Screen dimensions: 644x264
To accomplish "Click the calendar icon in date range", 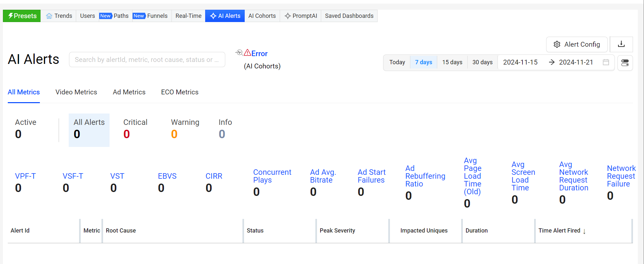I will [x=605, y=62].
